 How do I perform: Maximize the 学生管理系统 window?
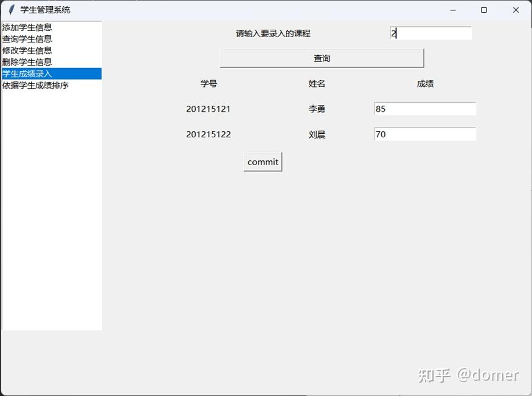[x=484, y=10]
